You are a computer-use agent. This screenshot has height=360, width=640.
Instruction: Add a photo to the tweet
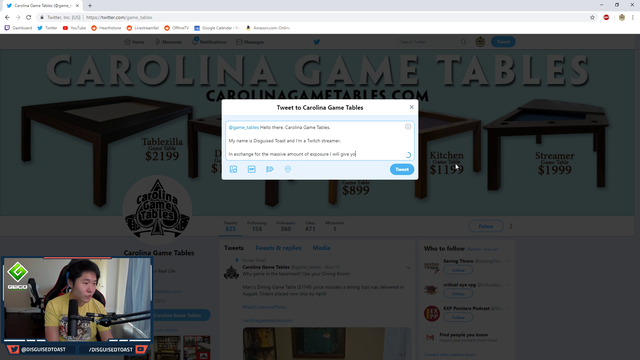pos(233,169)
